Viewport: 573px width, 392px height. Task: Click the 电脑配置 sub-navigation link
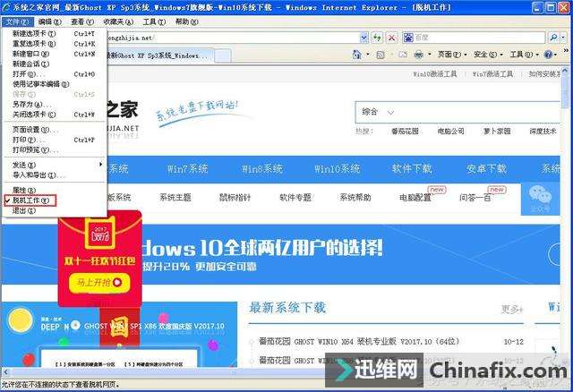[415, 198]
